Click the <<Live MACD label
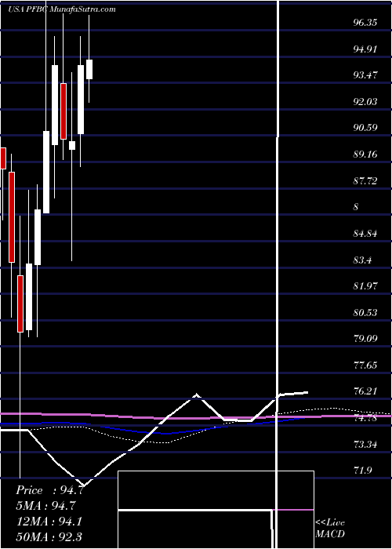The width and height of the screenshot is (392, 549). tap(330, 529)
